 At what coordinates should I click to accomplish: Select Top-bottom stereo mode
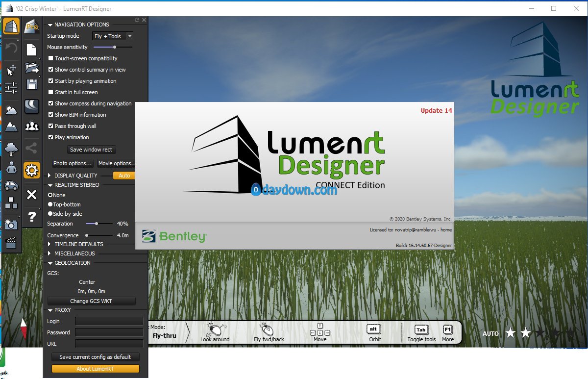(50, 204)
